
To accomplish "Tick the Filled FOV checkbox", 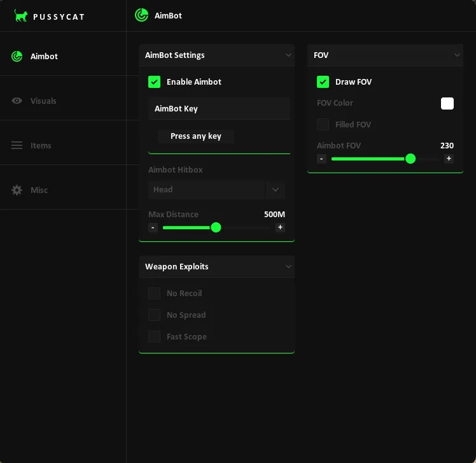I will pos(323,124).
